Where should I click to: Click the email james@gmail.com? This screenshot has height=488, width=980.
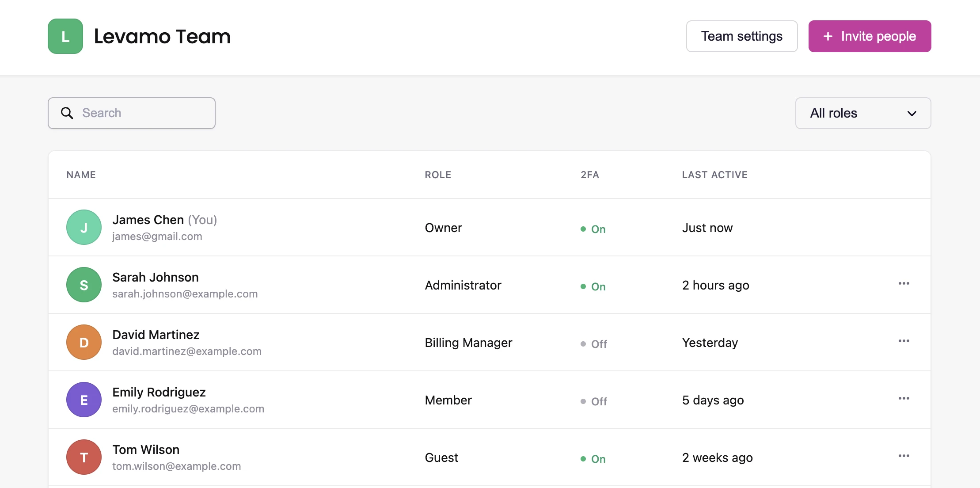click(157, 236)
